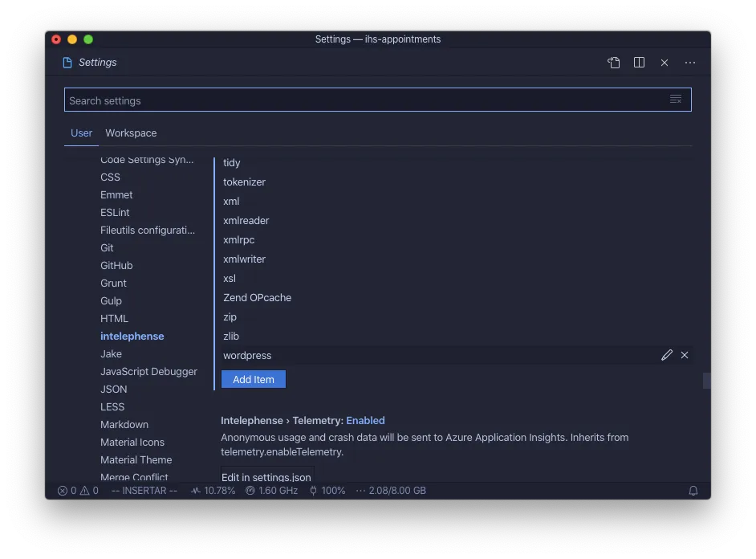Open the editor More Actions menu

click(690, 63)
